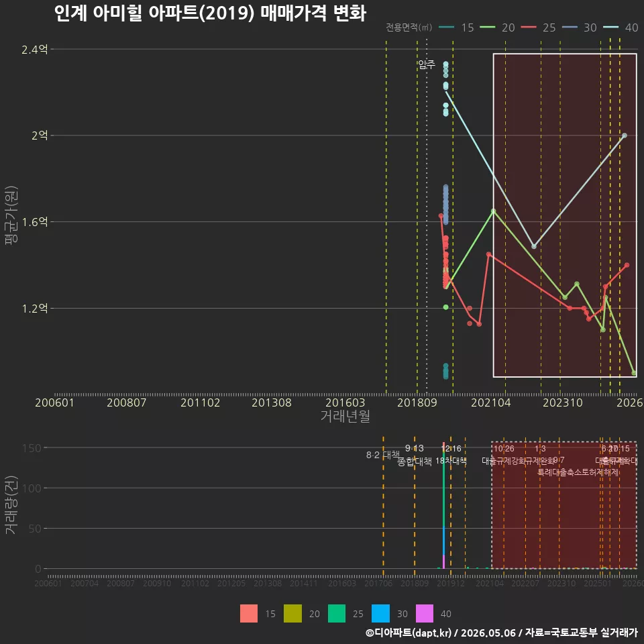Viewport: 644px width, 644px height.
Task: Click x-axis label 201308 on price chart
Action: (x=272, y=402)
